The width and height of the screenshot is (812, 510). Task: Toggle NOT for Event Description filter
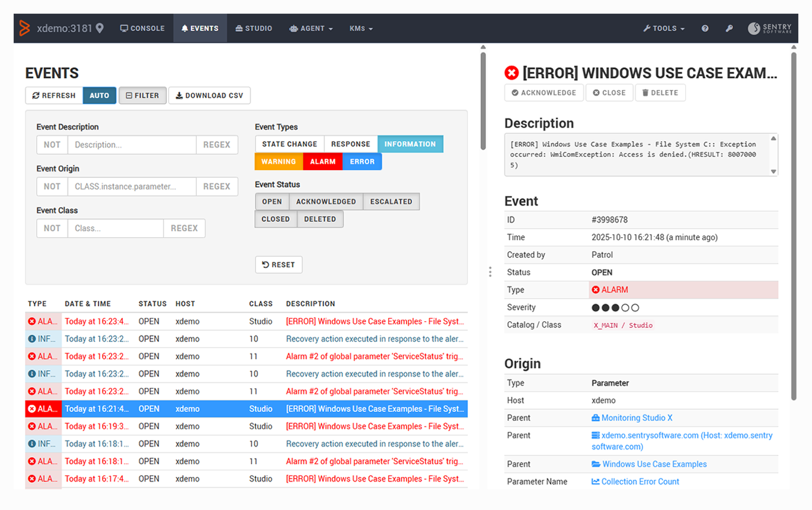[52, 145]
